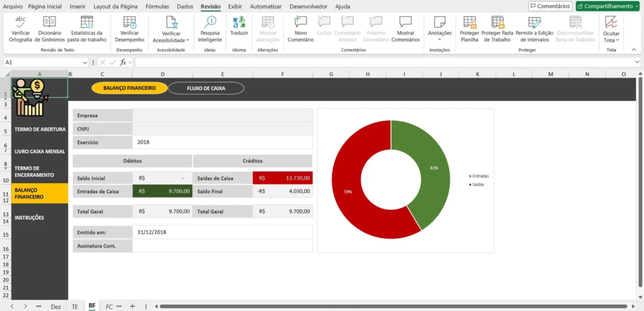The width and height of the screenshot is (644, 311).
Task: Toggle Mostrar Comentários pane
Action: point(406,23)
